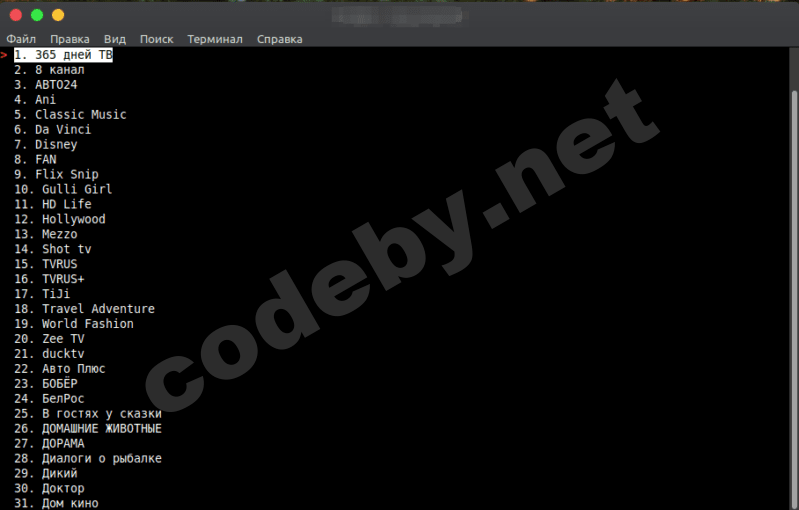Viewport: 799px width, 510px height.
Task: Open the Правка menu
Action: [70, 39]
